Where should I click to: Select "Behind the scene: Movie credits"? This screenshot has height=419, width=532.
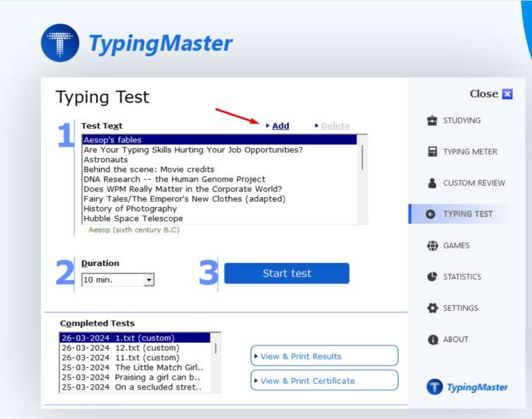[220, 169]
